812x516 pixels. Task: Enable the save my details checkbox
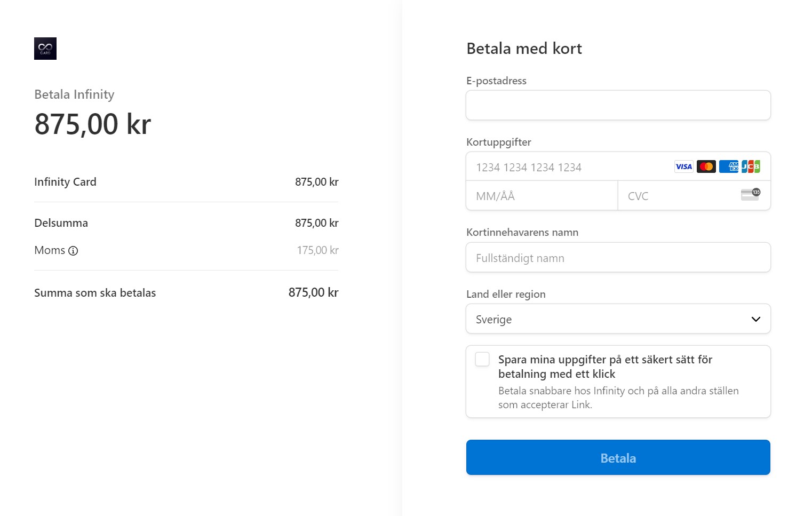pyautogui.click(x=482, y=360)
